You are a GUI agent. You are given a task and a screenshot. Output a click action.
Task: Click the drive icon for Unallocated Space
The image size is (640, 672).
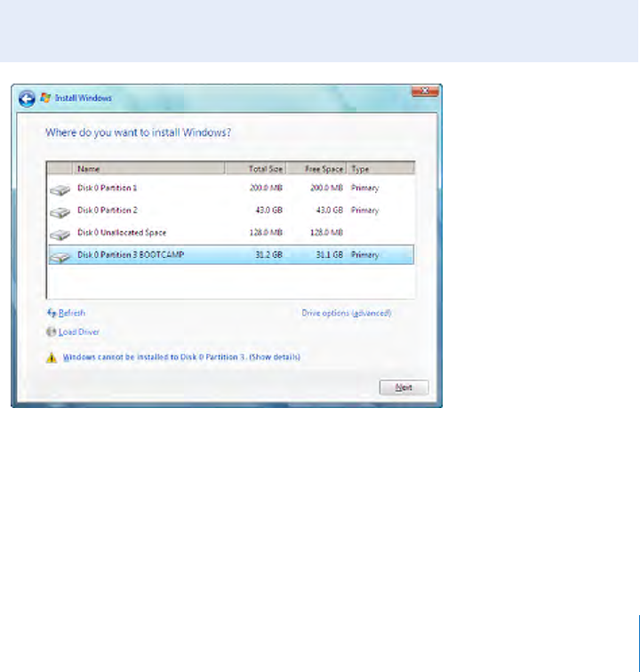(60, 234)
